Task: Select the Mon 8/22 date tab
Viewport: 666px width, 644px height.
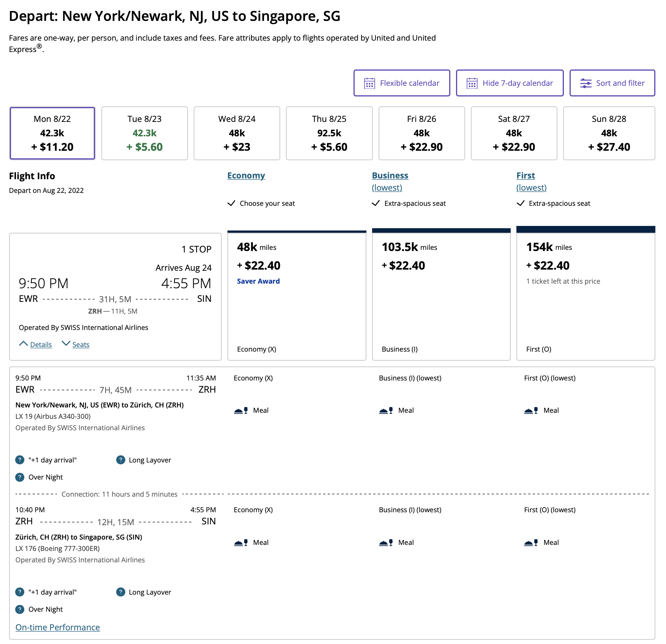Action: (52, 133)
